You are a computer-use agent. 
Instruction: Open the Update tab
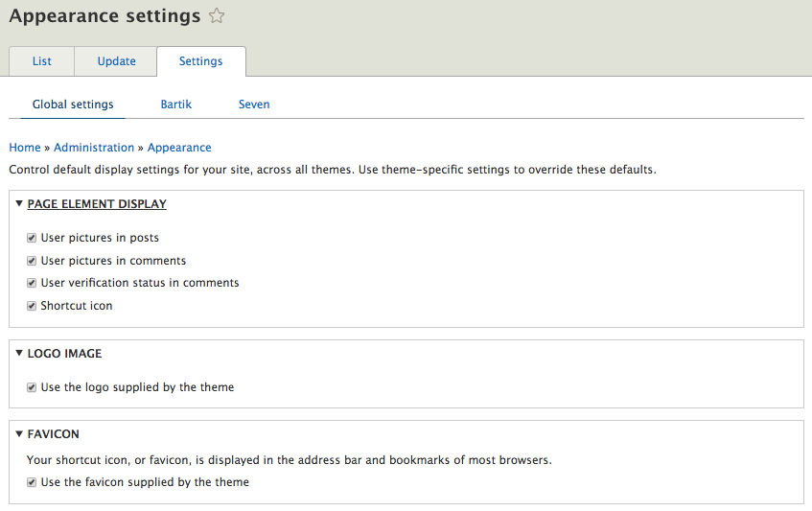(x=116, y=61)
